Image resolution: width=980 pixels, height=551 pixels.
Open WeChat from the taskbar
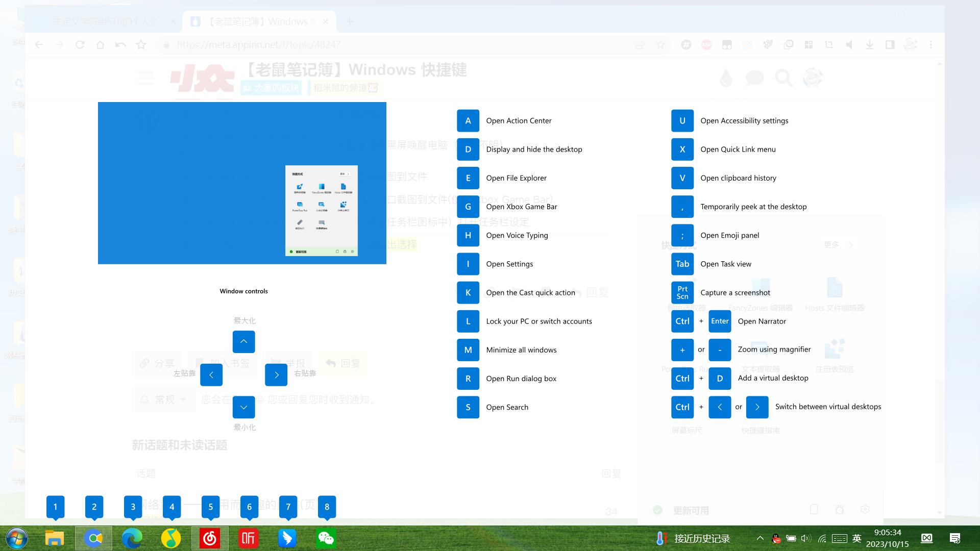pyautogui.click(x=326, y=538)
